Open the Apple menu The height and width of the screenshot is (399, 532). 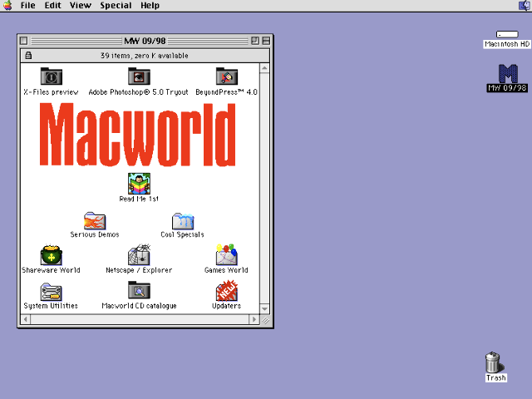click(x=7, y=6)
